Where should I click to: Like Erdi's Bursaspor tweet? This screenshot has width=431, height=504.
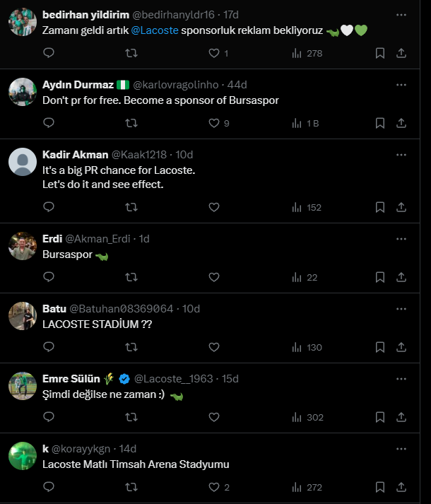click(214, 277)
